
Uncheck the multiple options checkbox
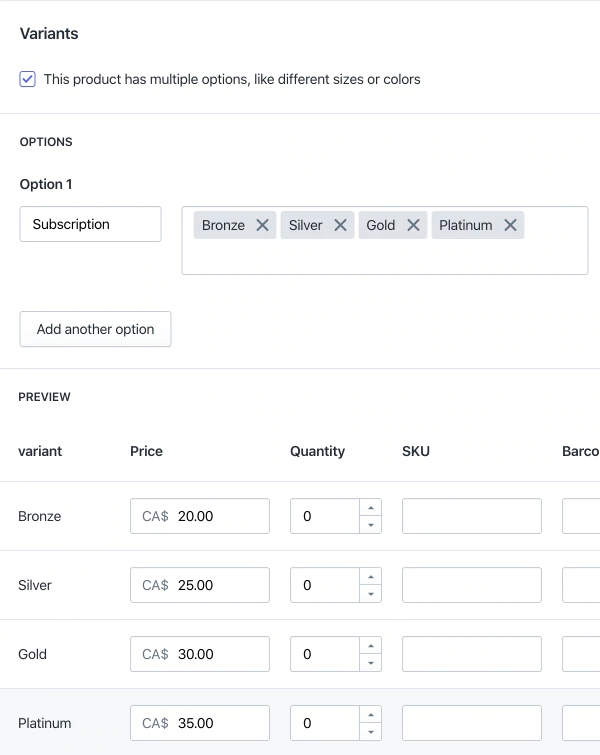[28, 79]
